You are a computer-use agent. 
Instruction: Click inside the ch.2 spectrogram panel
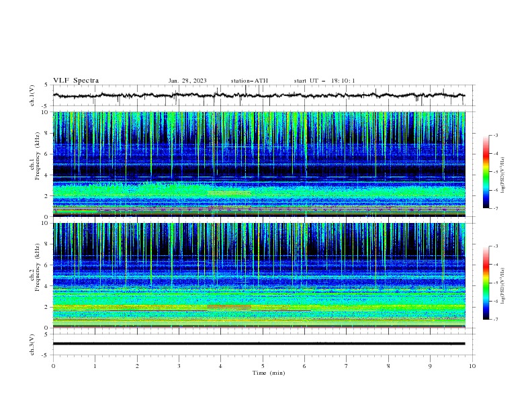259,275
